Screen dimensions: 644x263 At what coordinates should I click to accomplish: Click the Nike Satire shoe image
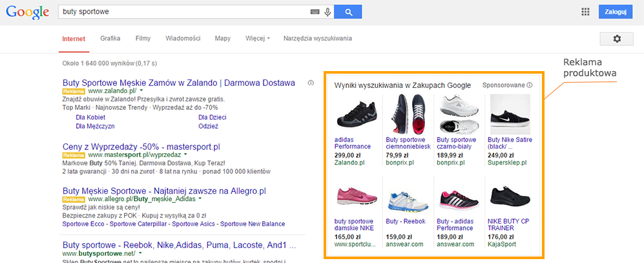click(x=510, y=114)
